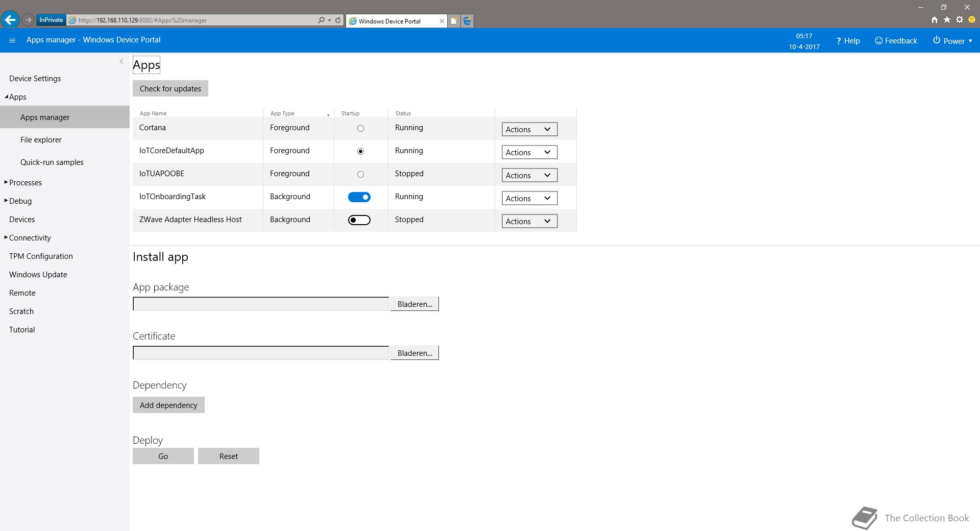Select IoTCoreDefaultApp startup radio button
Image resolution: width=980 pixels, height=531 pixels.
click(x=360, y=152)
